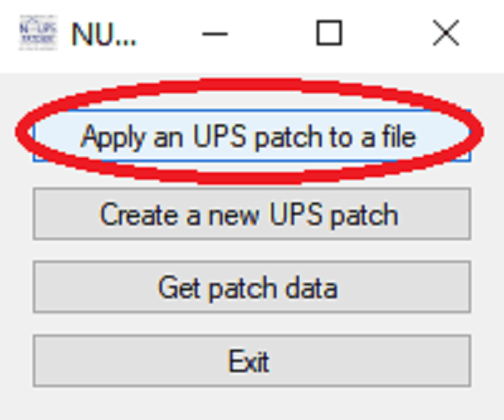Begin creating a new UPS patch
Image resolution: width=504 pixels, height=420 pixels.
(x=250, y=215)
